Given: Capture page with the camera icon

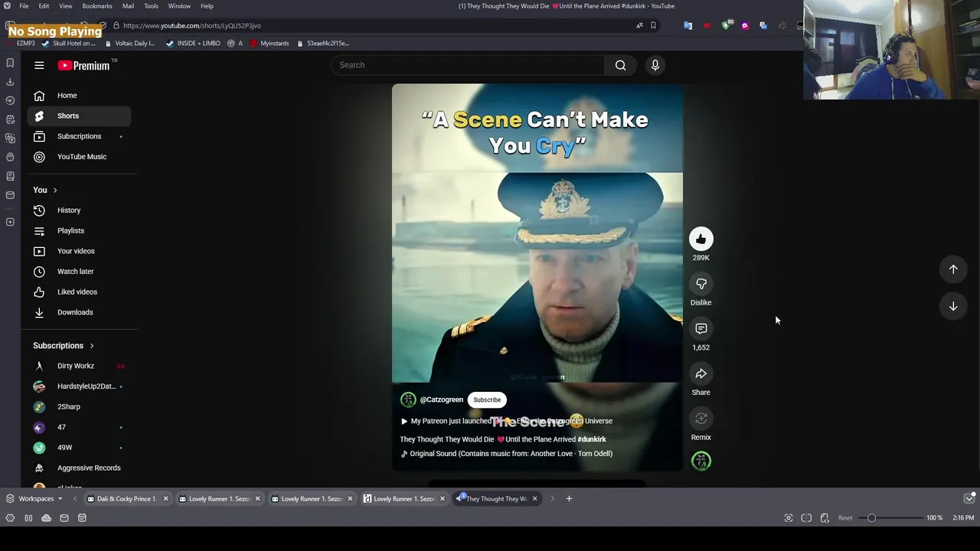Looking at the screenshot, I should pos(789,518).
